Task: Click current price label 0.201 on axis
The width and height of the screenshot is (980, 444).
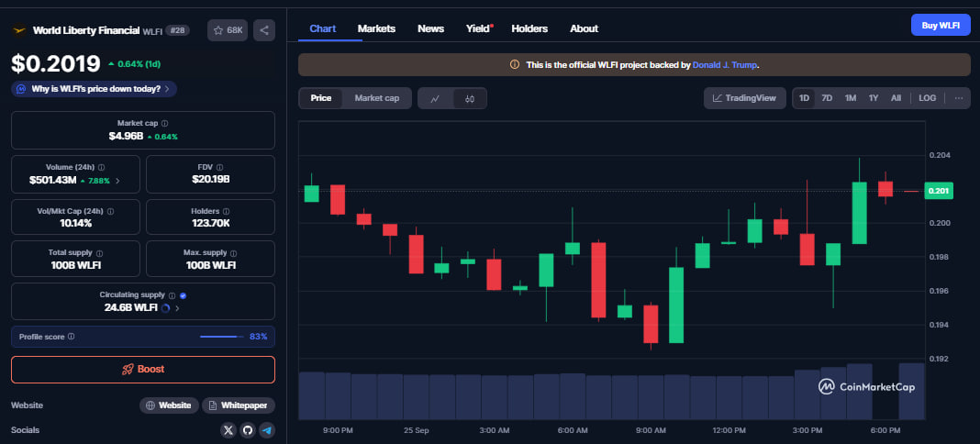Action: pos(938,191)
